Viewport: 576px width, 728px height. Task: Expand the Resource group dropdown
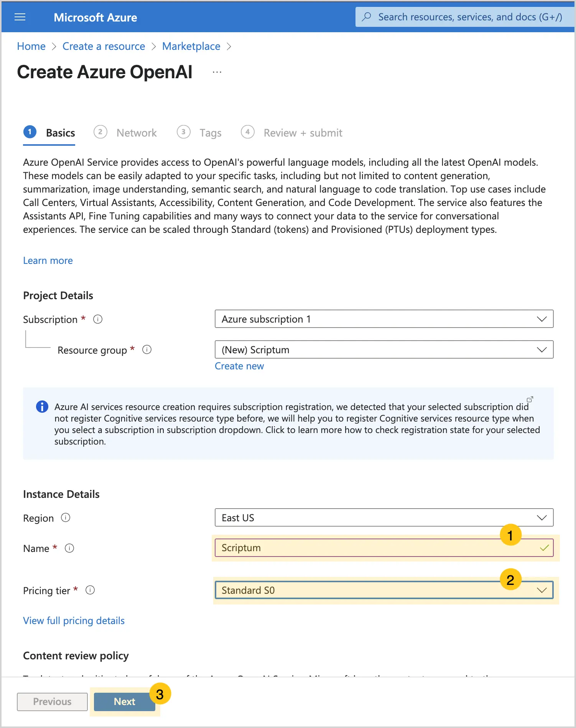384,349
